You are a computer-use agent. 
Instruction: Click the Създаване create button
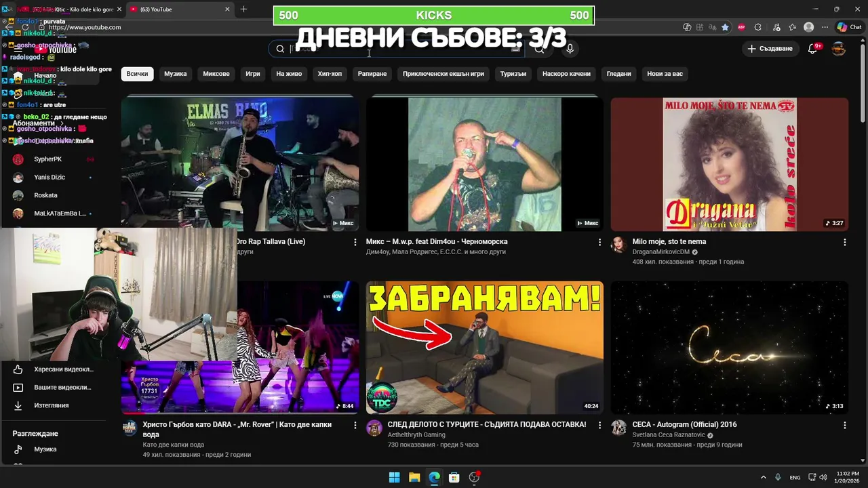770,49
